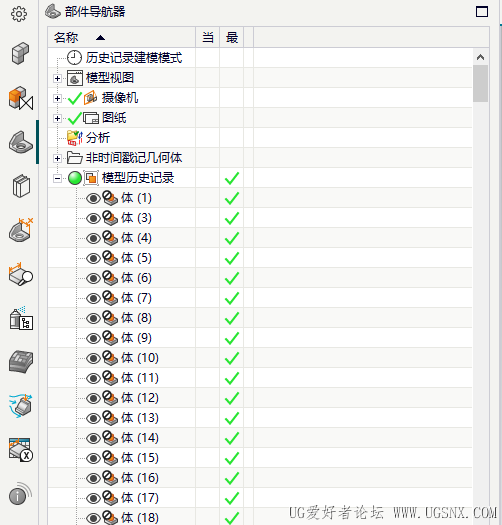Toggle visibility eye of 体 (13)

click(93, 418)
